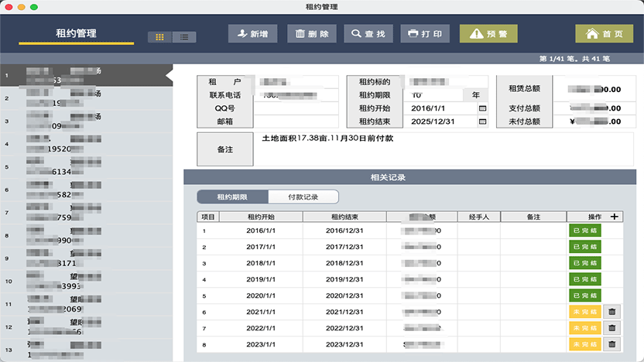Screen dimensions: 644x362
Task: Switch to grid view icon
Action: point(159,37)
